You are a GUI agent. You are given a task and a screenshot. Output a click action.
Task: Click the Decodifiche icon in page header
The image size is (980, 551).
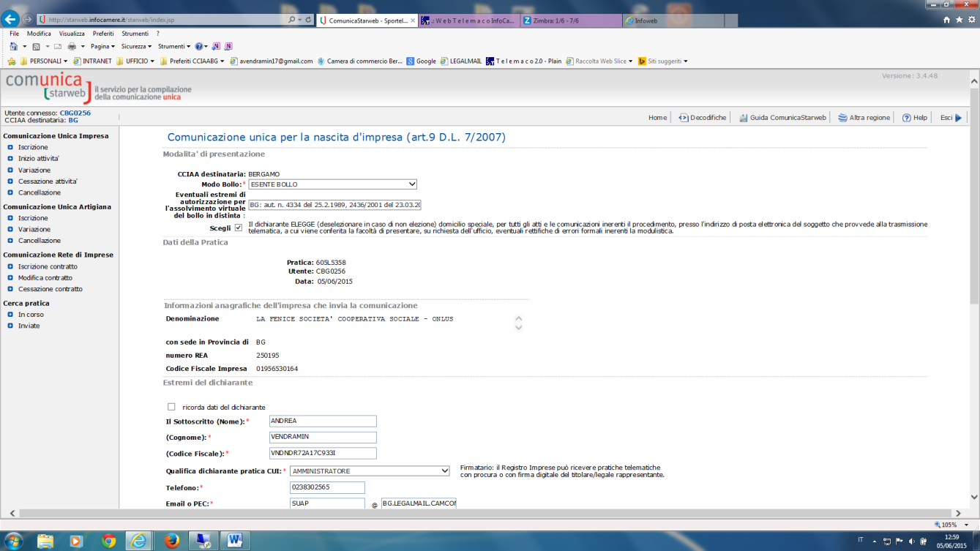coord(684,118)
